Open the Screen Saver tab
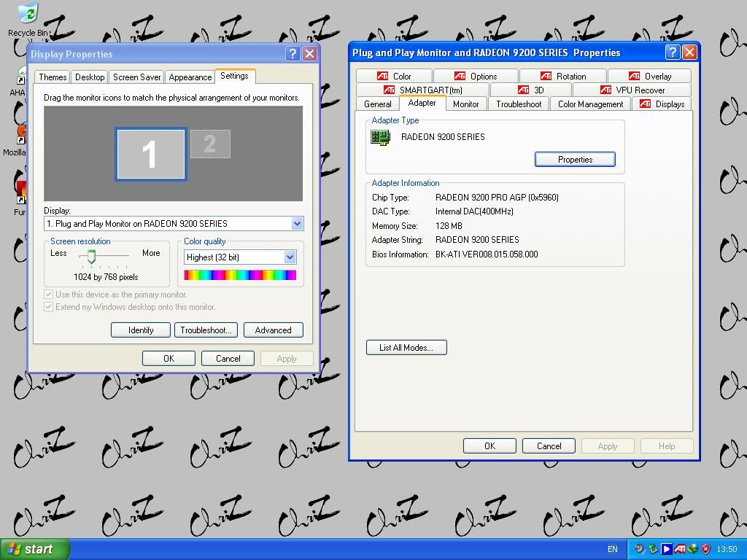This screenshot has width=747, height=560. coord(136,77)
